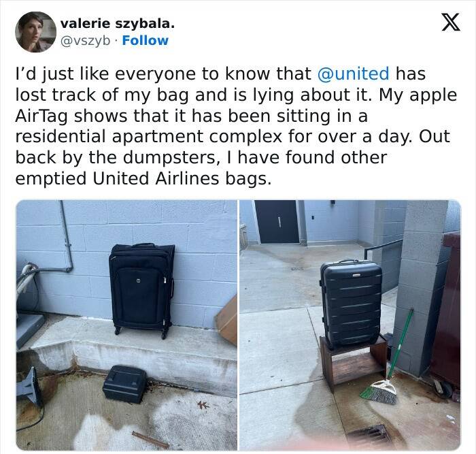The width and height of the screenshot is (476, 454).
Task: Click the hard-shell suitcase on the wooden stool
Action: click(x=351, y=304)
